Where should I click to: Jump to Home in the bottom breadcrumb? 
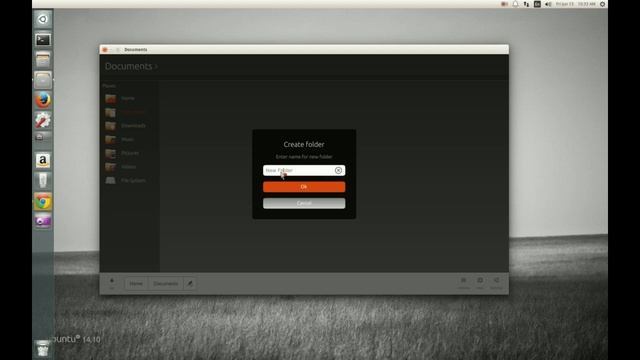(136, 283)
